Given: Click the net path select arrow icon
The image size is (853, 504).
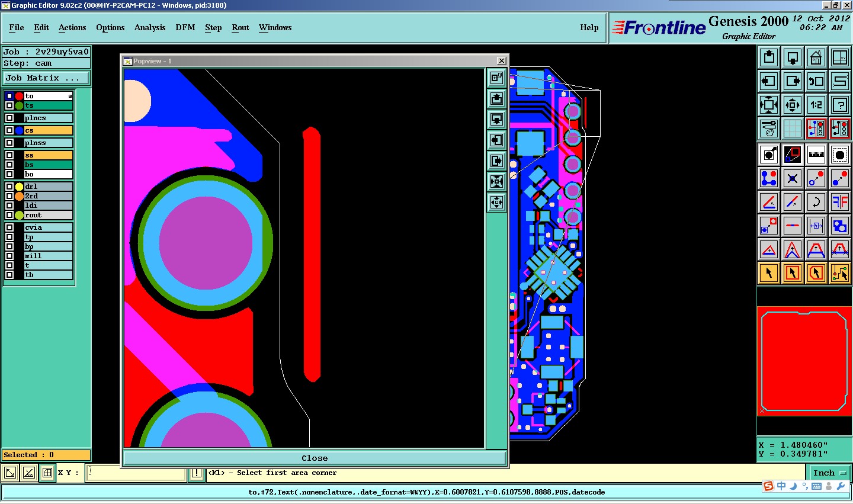Looking at the screenshot, I should pos(840,273).
